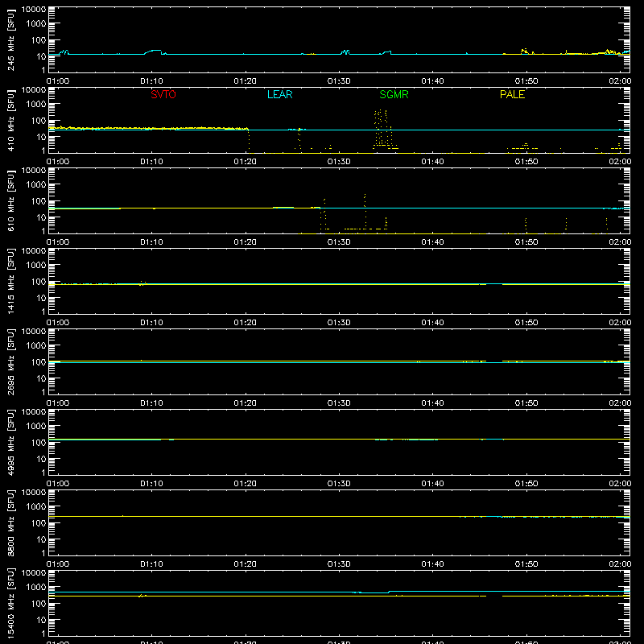Click the 01:30 time label below 610 MHz plot
This screenshot has width=644, height=644.
click(339, 242)
